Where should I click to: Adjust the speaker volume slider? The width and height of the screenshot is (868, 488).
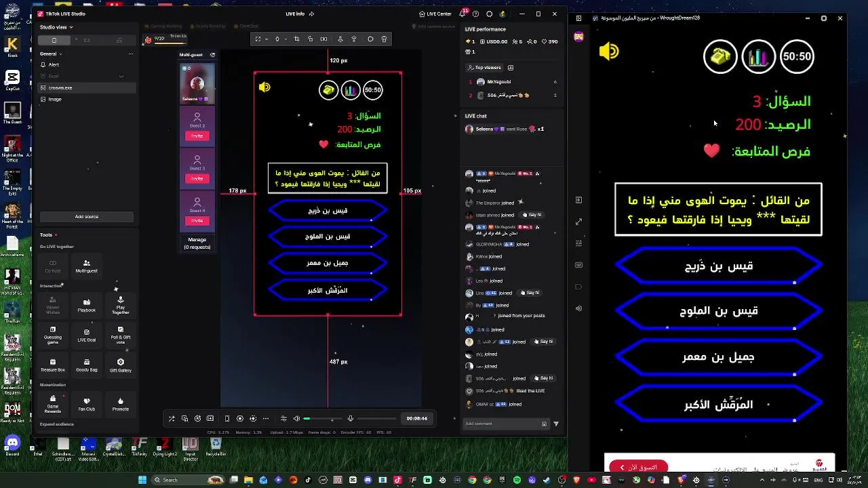[x=321, y=418]
